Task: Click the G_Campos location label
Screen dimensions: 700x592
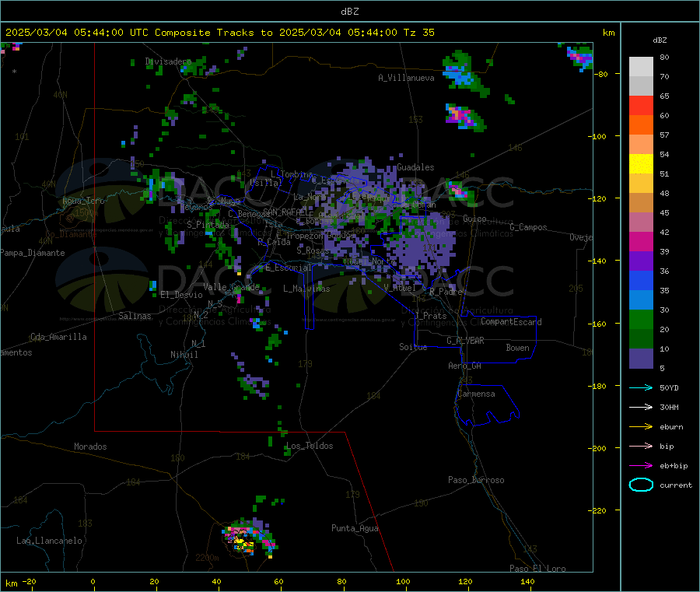Action: click(528, 227)
